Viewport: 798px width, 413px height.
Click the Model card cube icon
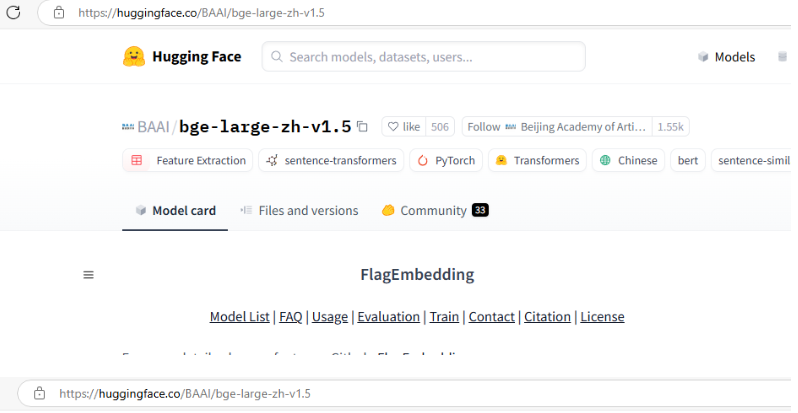point(141,211)
